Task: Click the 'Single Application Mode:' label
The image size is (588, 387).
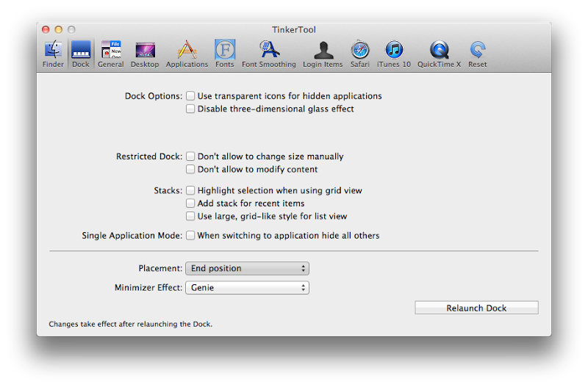Action: [132, 235]
